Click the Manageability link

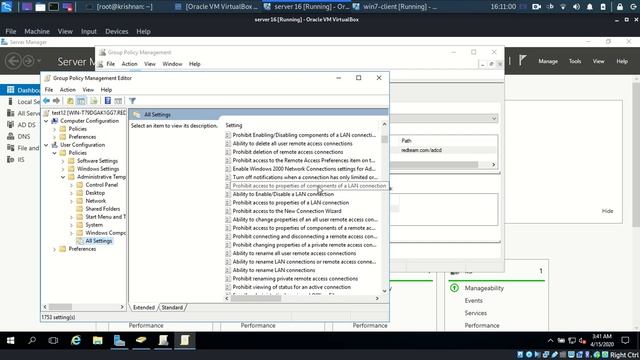coord(484,288)
